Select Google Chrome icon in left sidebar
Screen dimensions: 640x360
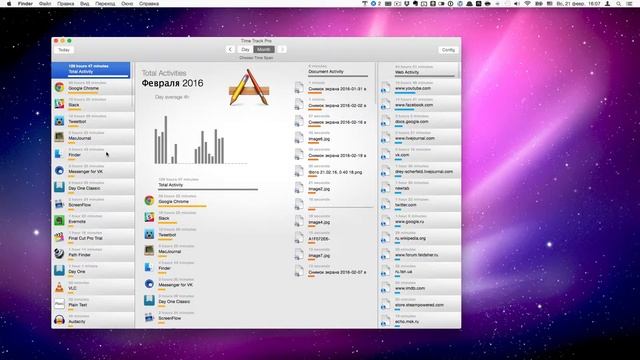point(60,87)
